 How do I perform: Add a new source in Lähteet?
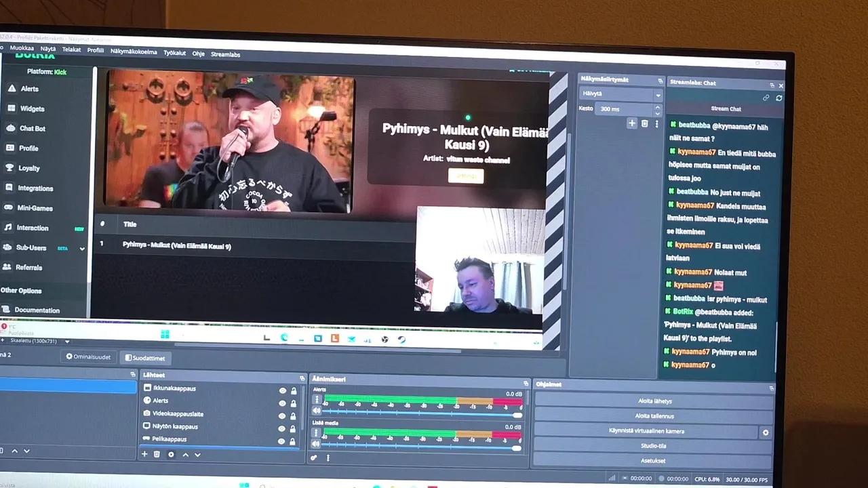click(144, 454)
